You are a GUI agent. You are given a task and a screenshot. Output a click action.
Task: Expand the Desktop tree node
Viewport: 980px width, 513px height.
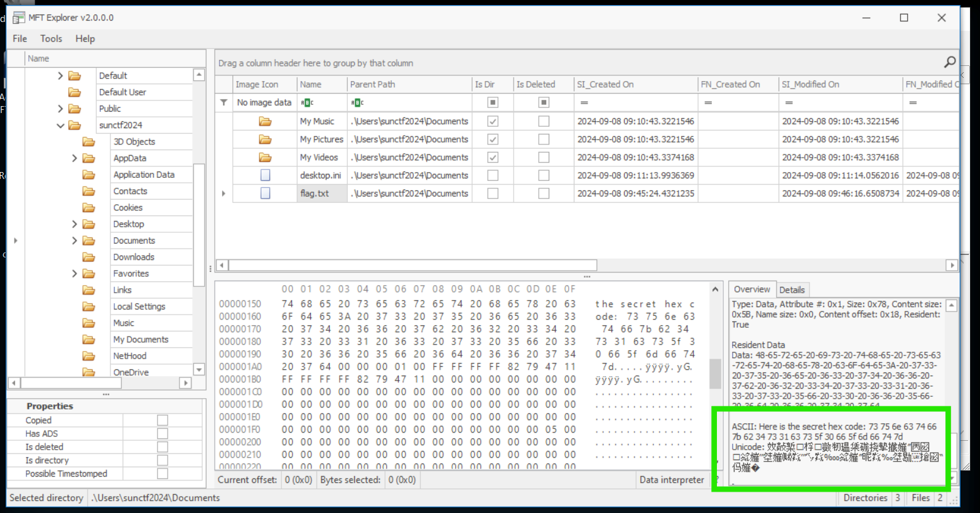click(75, 224)
